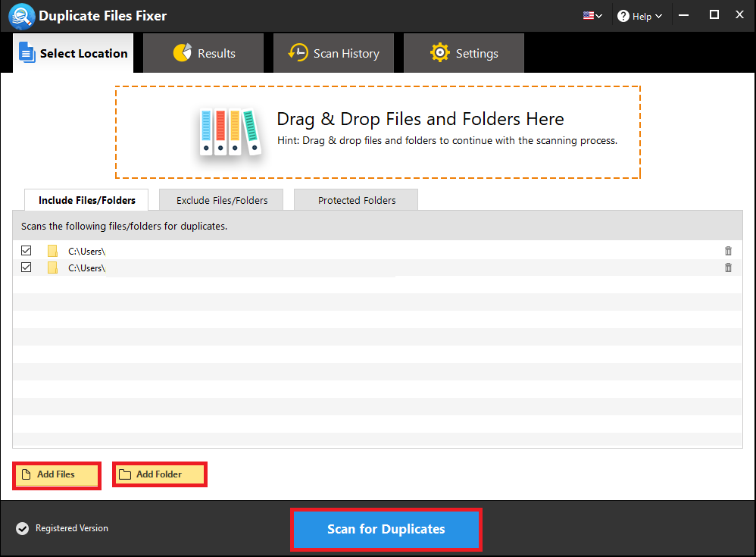The width and height of the screenshot is (756, 557).
Task: Click the Add Files button
Action: point(57,475)
